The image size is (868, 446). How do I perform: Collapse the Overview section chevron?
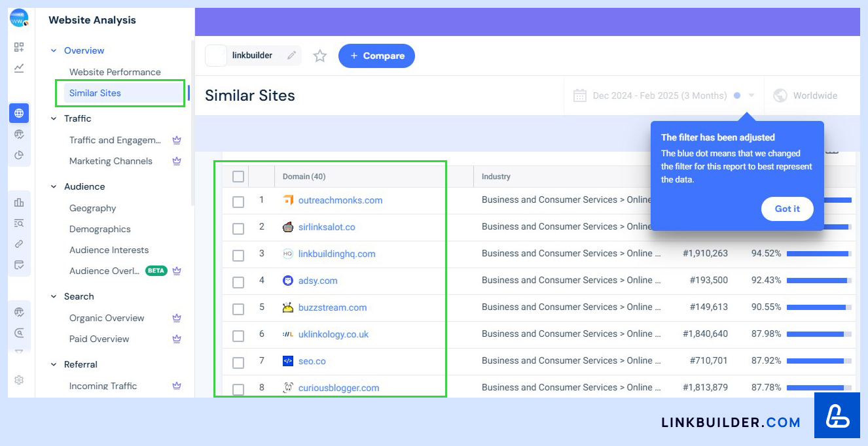[x=54, y=50]
